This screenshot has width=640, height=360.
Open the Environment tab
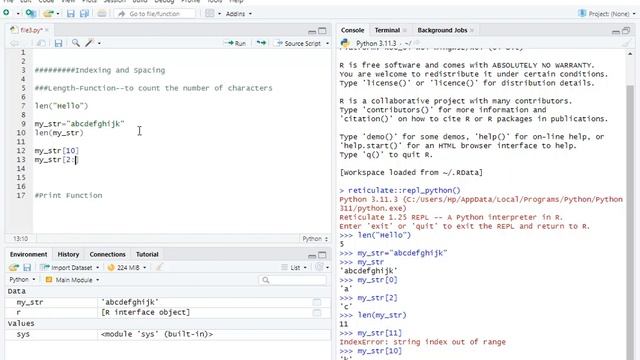tap(28, 254)
